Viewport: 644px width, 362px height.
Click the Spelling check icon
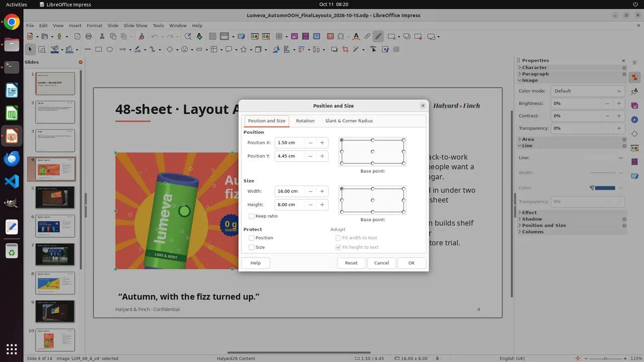pos(200,36)
